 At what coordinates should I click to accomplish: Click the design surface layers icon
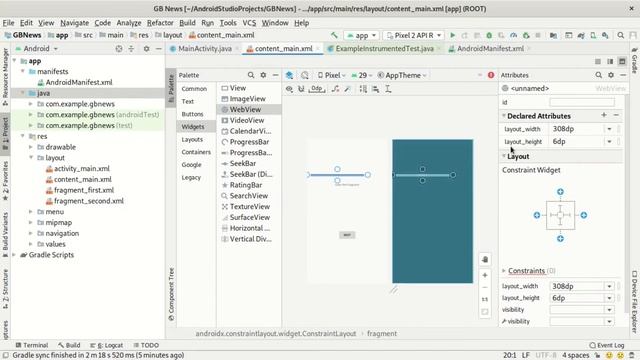pyautogui.click(x=289, y=75)
